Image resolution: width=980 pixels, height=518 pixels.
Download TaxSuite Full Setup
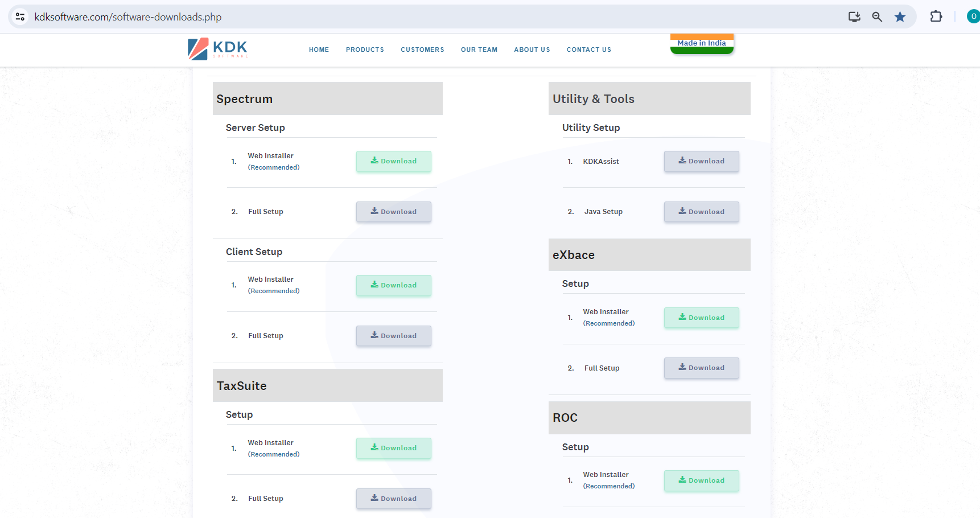394,499
